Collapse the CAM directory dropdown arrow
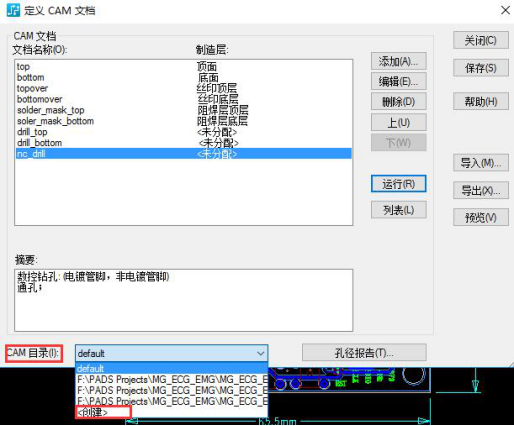This screenshot has height=426, width=514. [261, 353]
